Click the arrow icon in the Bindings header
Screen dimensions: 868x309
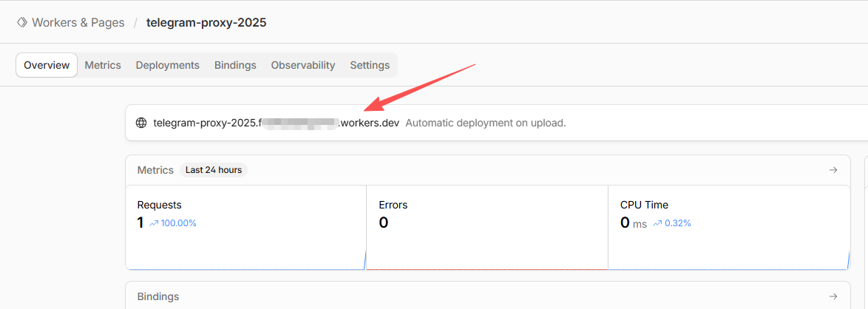pyautogui.click(x=833, y=296)
